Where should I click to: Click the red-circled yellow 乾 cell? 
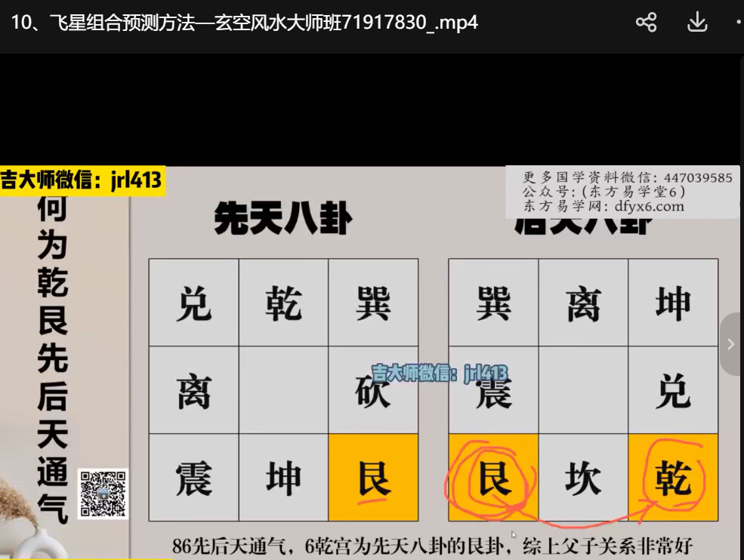coord(672,478)
